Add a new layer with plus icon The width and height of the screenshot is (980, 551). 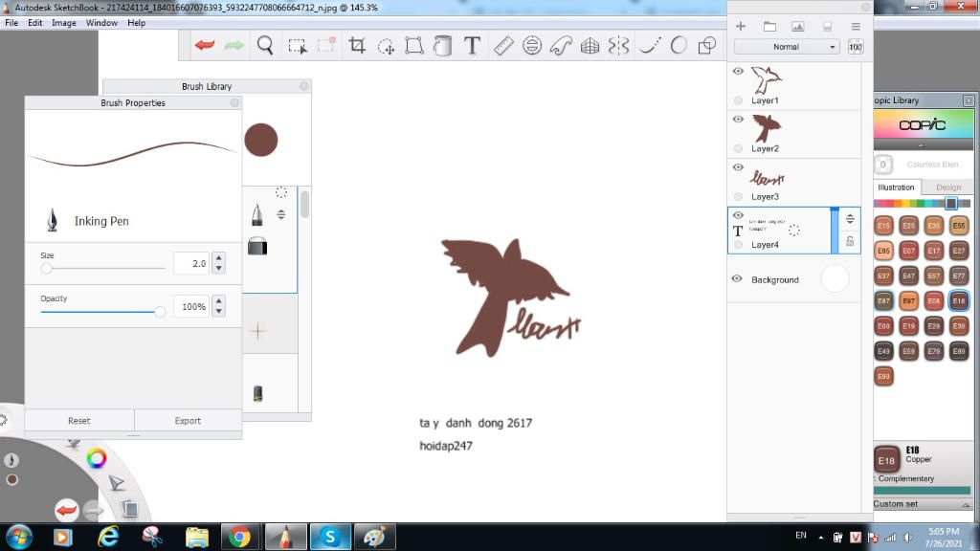point(741,26)
